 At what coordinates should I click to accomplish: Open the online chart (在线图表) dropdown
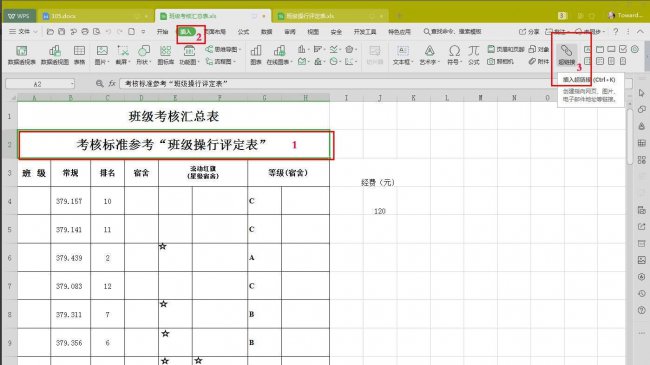[279, 55]
